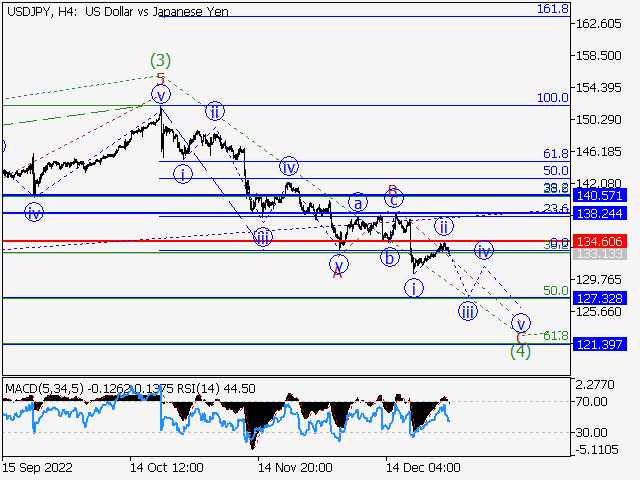
Task: Click the circled ii label near the 100.0 line
Action: [215, 111]
